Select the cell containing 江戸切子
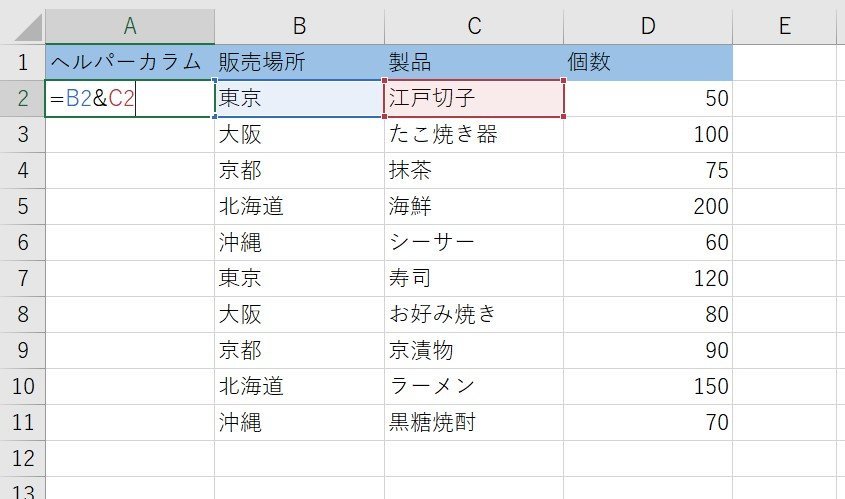Image resolution: width=845 pixels, height=499 pixels. coord(474,99)
